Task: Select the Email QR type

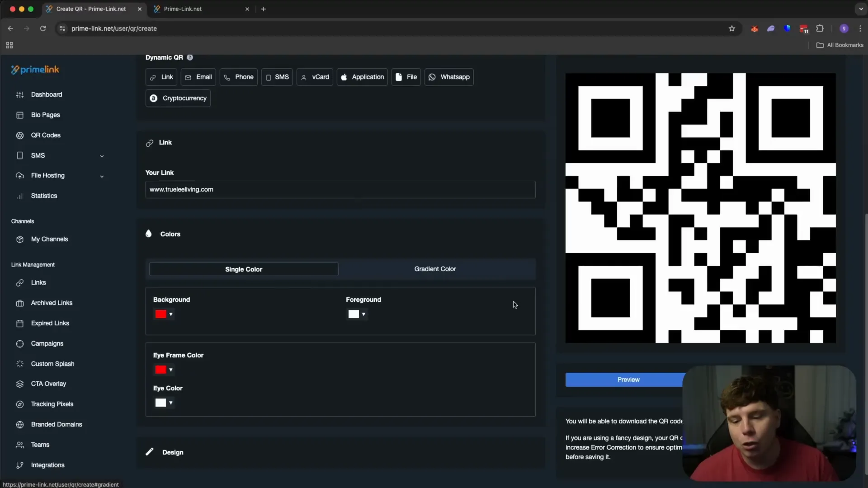Action: point(198,77)
